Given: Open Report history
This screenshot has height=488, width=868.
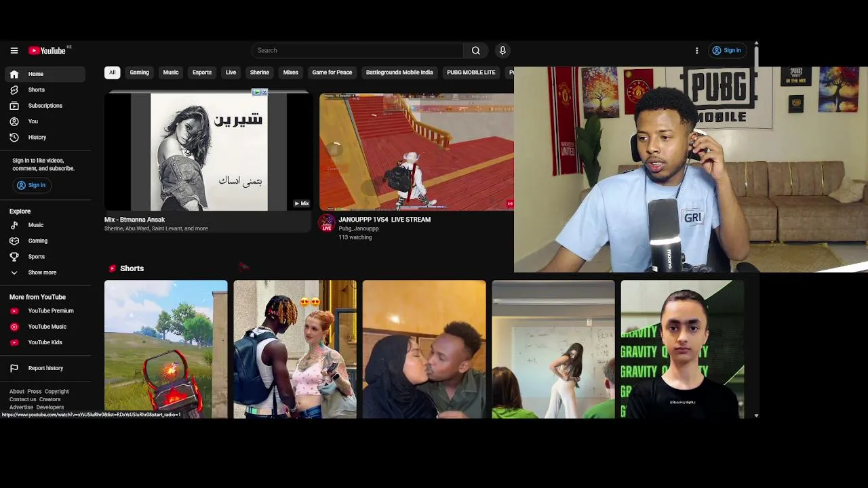Looking at the screenshot, I should [45, 368].
